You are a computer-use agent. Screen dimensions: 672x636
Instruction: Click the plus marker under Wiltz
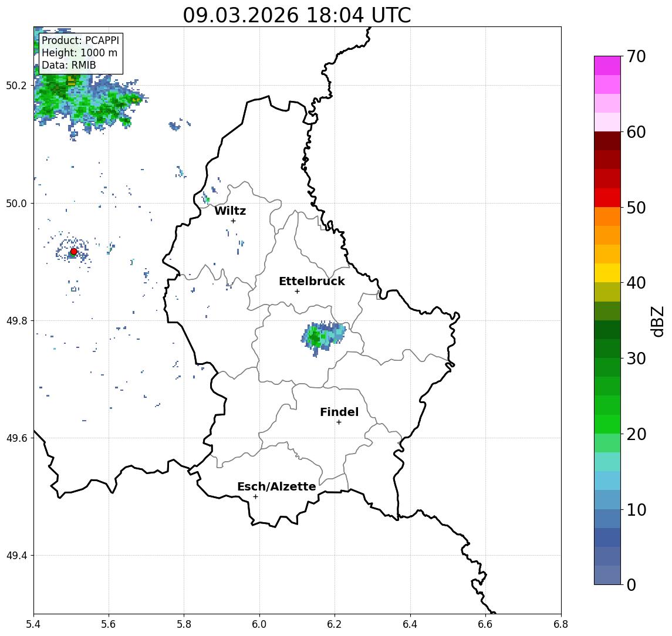tap(233, 221)
